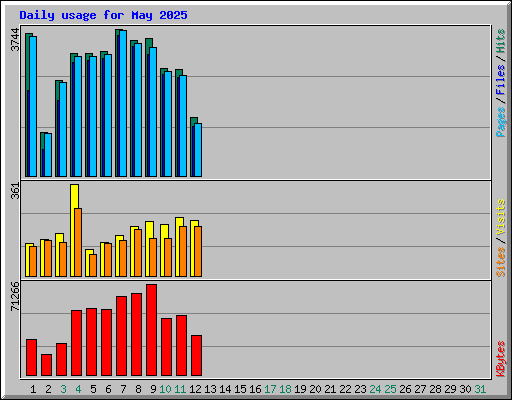Click the day 5 orange sites bar
512x400 pixels.
(93, 265)
